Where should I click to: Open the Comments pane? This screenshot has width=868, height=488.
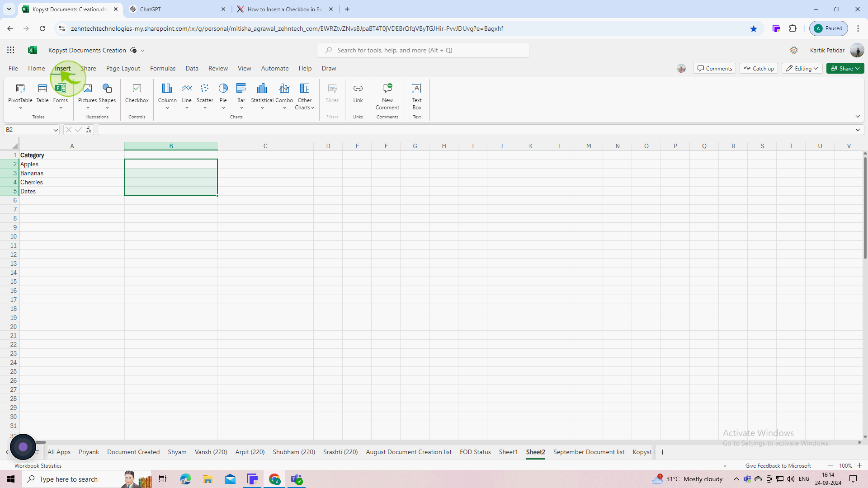click(714, 68)
